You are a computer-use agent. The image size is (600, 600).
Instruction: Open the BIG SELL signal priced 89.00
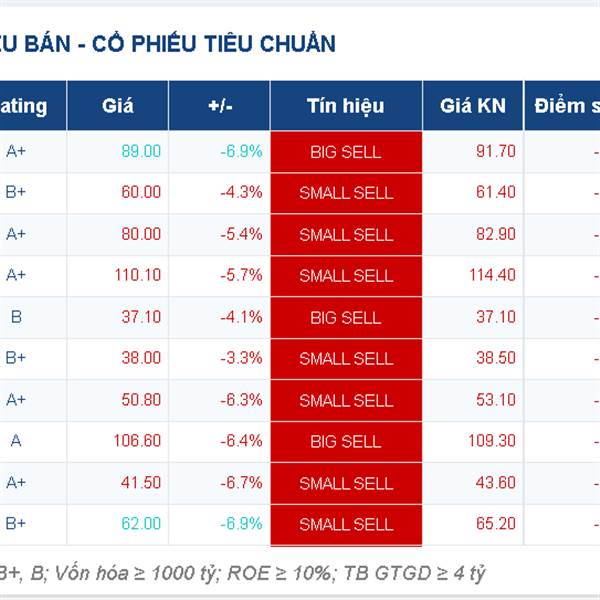[x=346, y=152]
